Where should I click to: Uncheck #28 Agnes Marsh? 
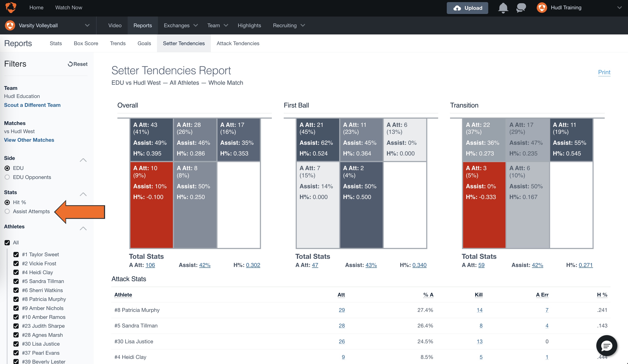[x=16, y=335]
